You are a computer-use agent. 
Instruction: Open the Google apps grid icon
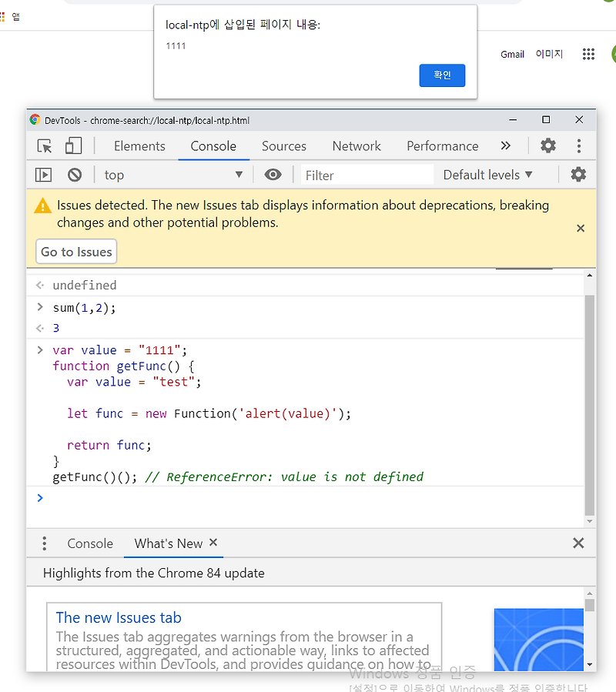point(588,55)
